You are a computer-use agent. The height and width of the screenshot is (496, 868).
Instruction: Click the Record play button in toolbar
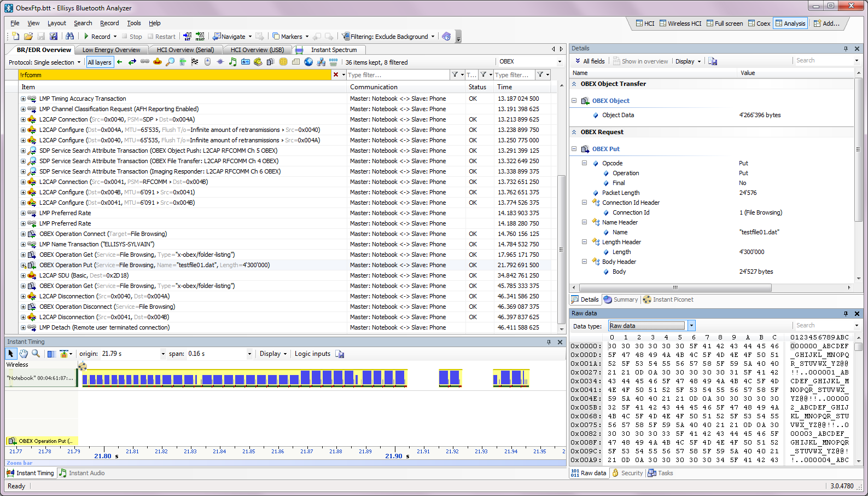pyautogui.click(x=97, y=37)
